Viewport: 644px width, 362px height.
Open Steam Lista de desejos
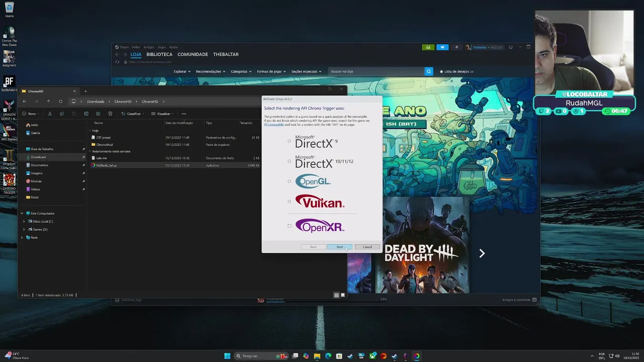456,71
